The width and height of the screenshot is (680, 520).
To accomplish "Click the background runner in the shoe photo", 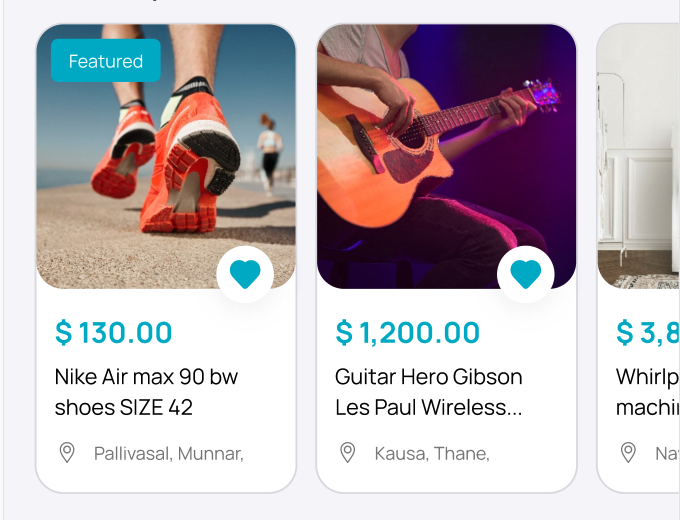I will (269, 150).
